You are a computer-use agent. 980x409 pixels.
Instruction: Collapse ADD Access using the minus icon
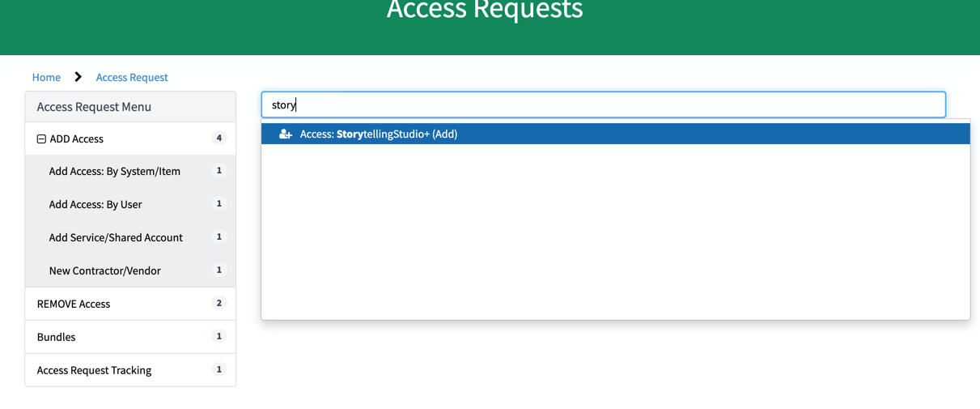click(41, 139)
